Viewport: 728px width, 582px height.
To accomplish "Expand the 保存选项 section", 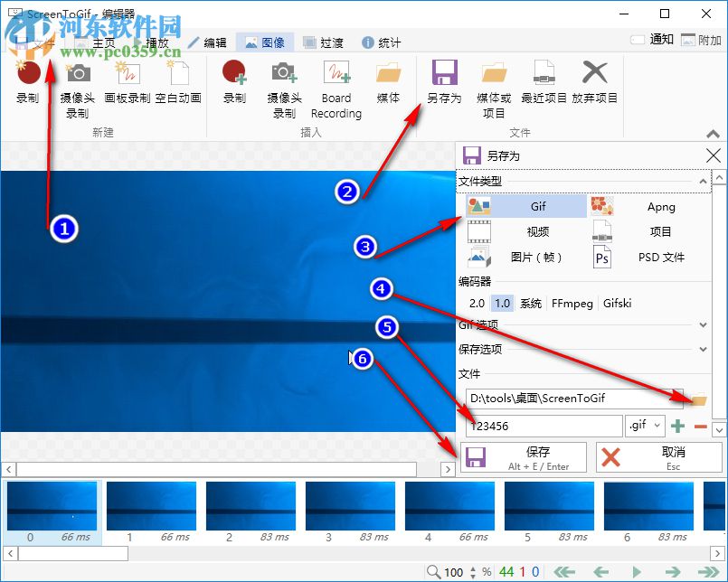I will (x=704, y=349).
